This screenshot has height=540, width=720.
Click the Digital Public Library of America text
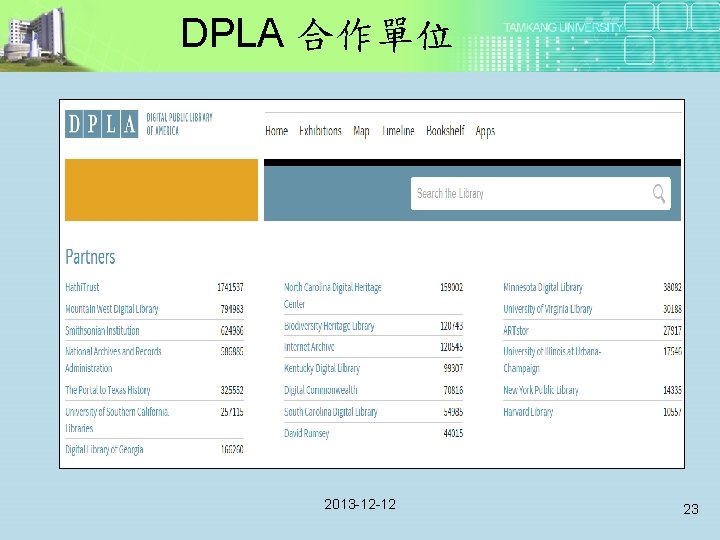point(180,124)
